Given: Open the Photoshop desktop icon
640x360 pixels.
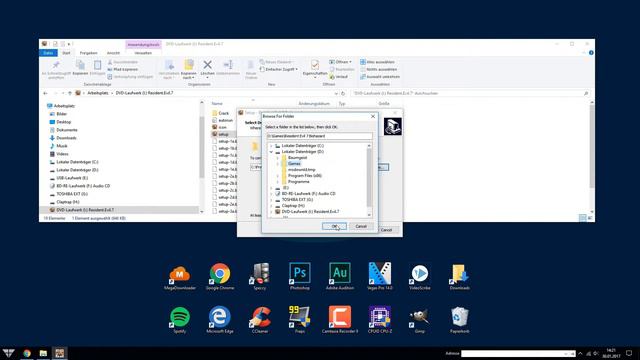Looking at the screenshot, I should coord(300,276).
